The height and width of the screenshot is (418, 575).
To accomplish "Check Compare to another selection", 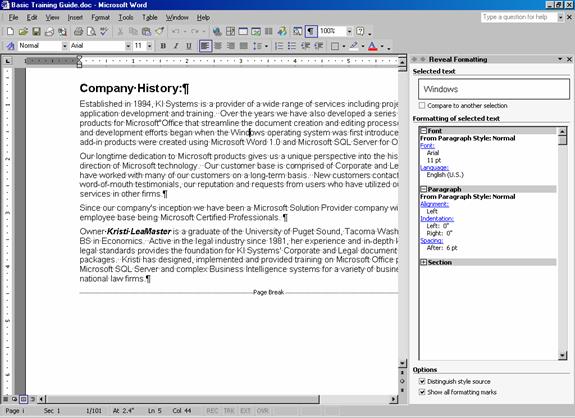I will [x=422, y=106].
